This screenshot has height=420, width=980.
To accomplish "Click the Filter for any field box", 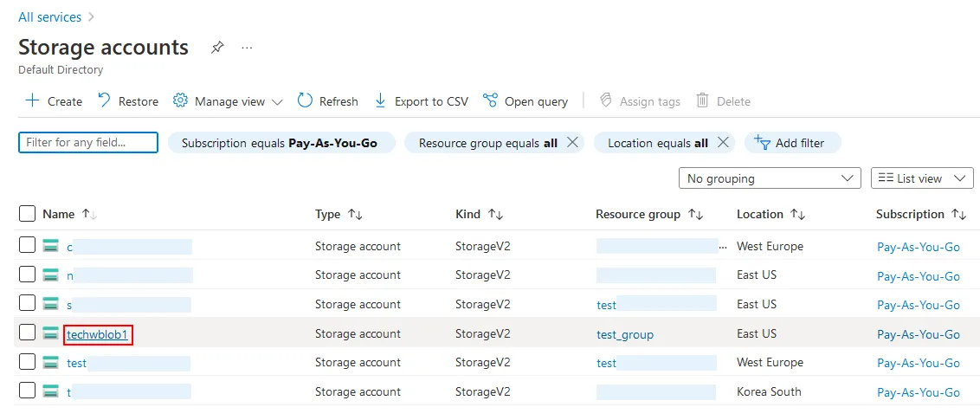I will tap(88, 143).
